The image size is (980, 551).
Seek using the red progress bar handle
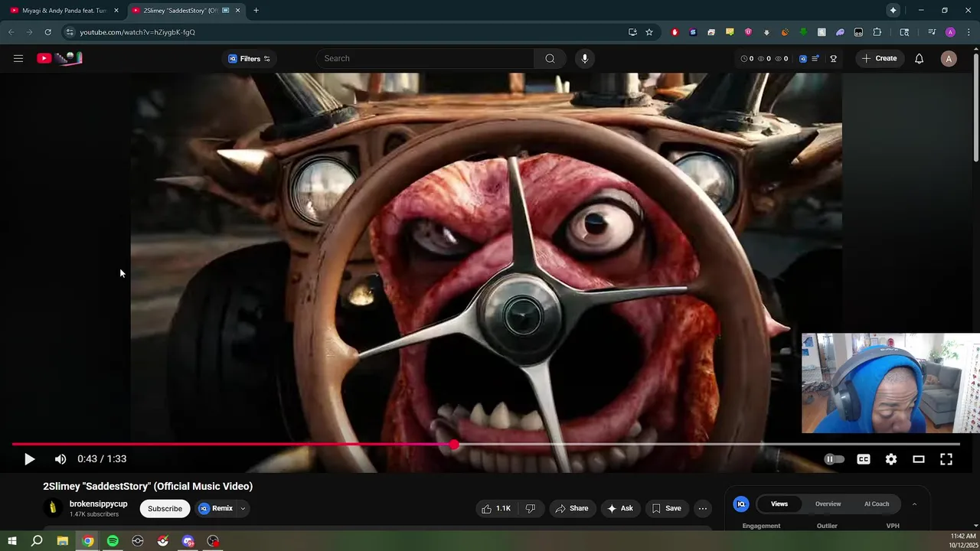point(455,445)
